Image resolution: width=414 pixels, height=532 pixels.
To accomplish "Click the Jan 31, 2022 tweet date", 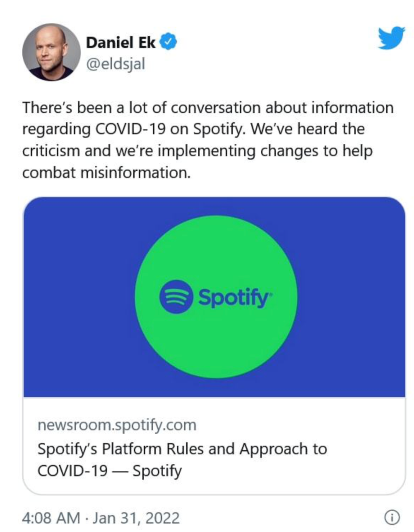I will click(136, 518).
